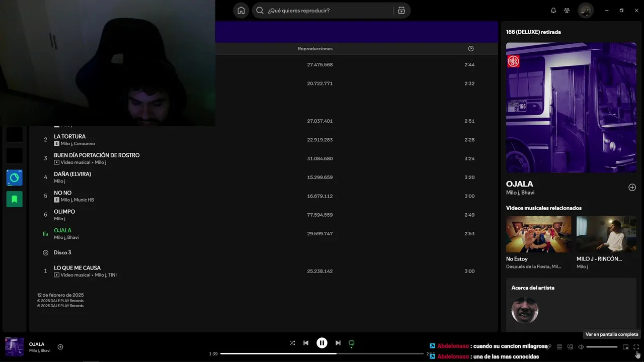Skip to the previous track
The height and width of the screenshot is (362, 644).
(306, 343)
